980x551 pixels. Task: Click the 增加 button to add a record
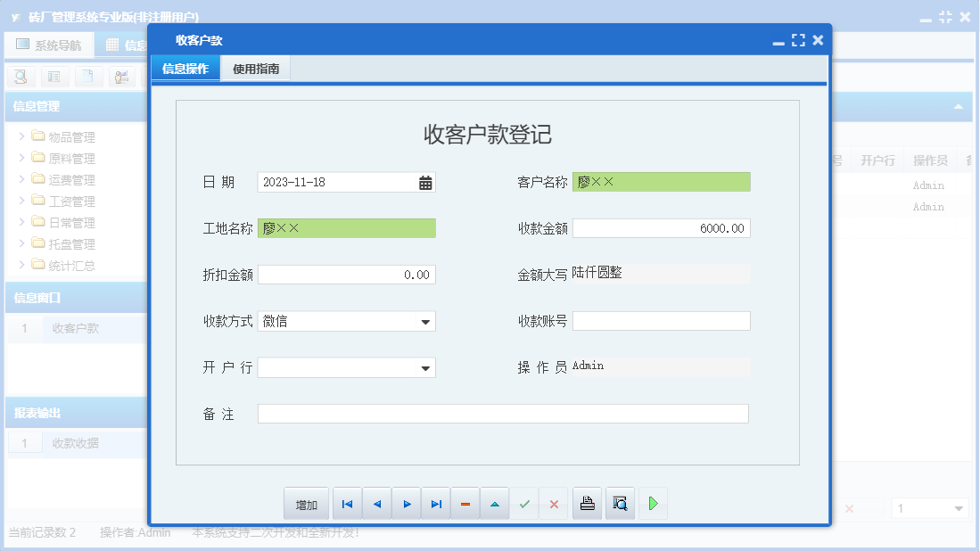(305, 503)
